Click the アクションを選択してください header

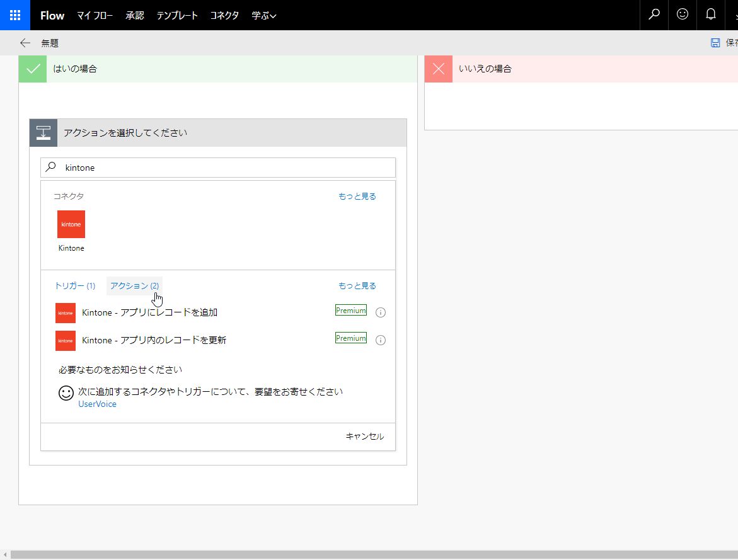pos(218,133)
